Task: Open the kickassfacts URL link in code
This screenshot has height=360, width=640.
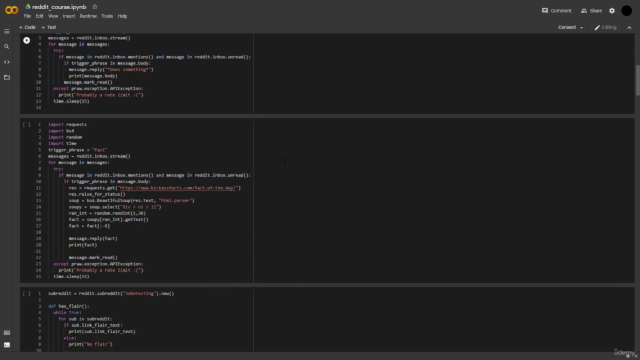Action: (x=178, y=188)
